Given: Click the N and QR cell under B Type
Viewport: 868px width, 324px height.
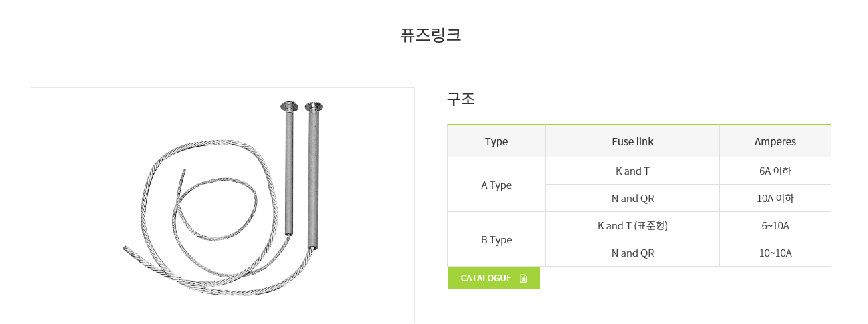Looking at the screenshot, I should click(x=632, y=253).
